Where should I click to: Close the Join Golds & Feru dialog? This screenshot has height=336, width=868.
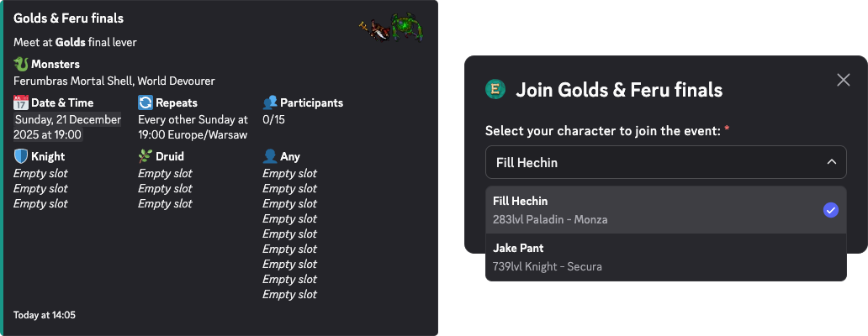pos(844,80)
